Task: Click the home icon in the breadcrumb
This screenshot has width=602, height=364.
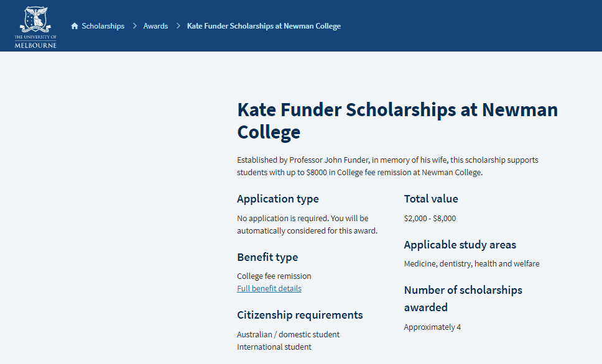Action: coord(75,26)
